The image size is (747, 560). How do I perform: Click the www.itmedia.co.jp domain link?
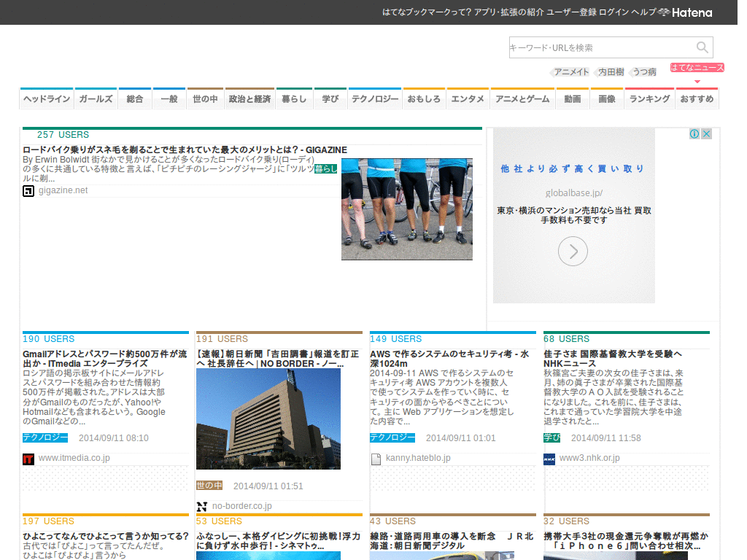click(x=74, y=458)
